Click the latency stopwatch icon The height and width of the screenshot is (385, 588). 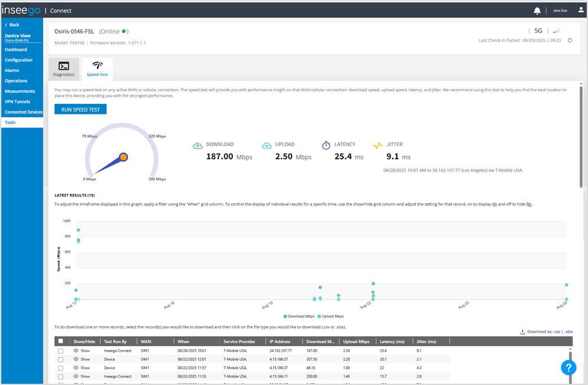[326, 145]
